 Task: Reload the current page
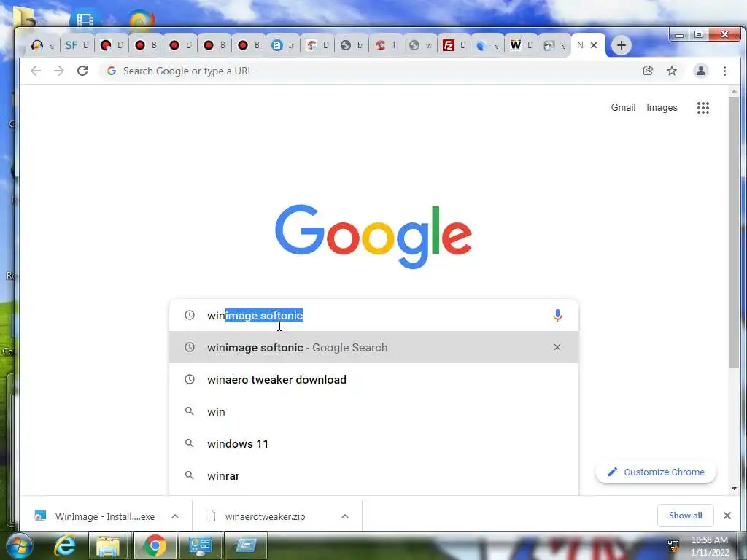pos(82,71)
